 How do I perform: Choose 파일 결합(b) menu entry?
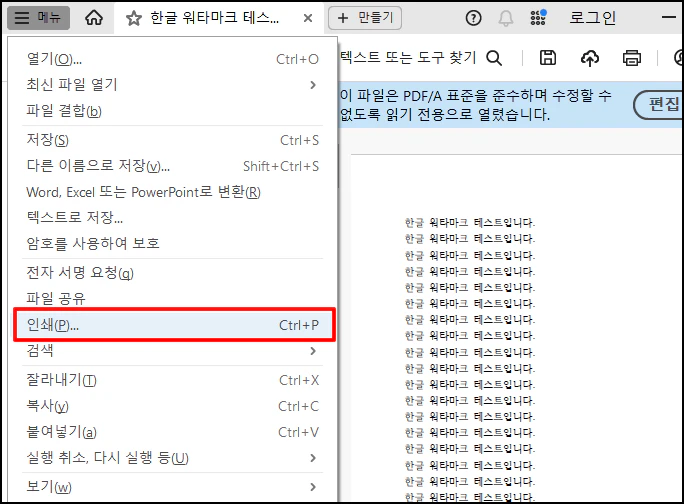(x=172, y=111)
